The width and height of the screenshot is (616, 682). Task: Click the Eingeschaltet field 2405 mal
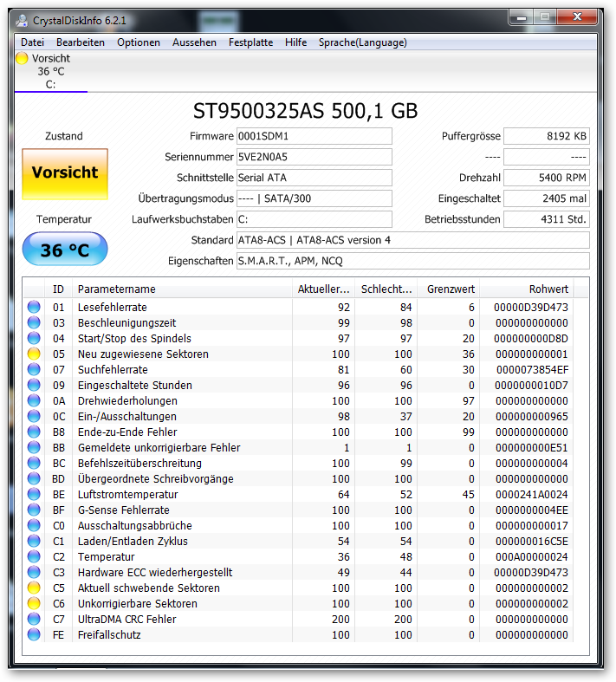click(547, 198)
